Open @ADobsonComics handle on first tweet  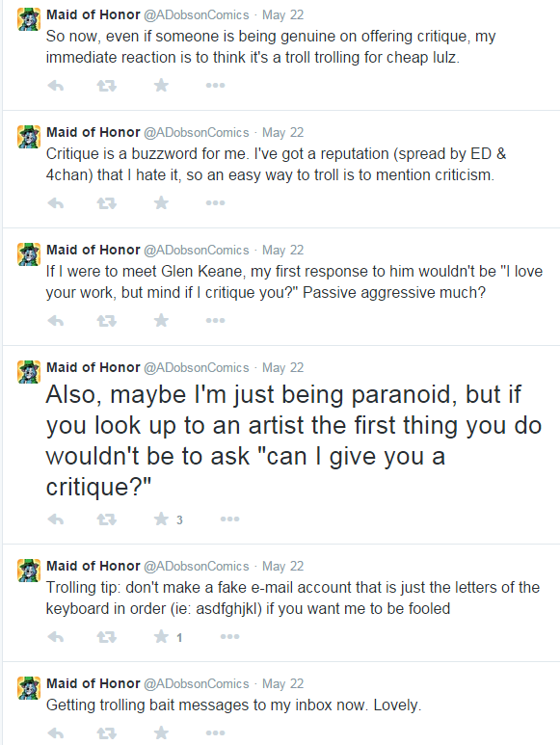point(197,15)
